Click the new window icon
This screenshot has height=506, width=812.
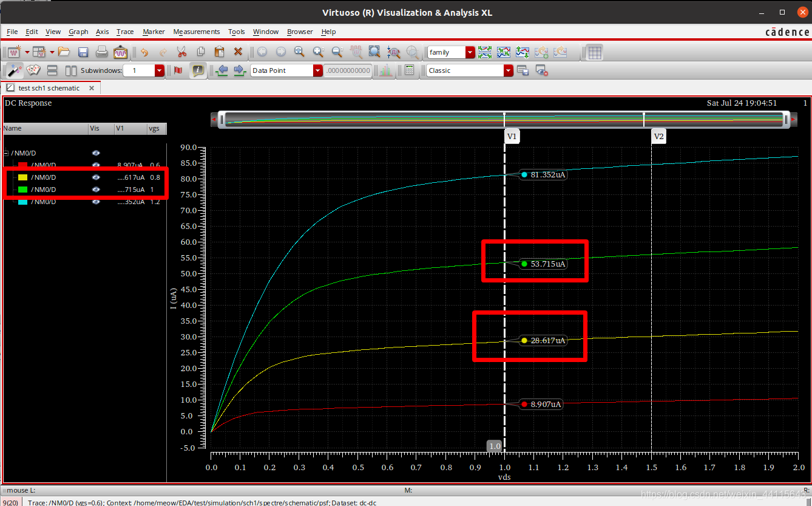pyautogui.click(x=14, y=52)
